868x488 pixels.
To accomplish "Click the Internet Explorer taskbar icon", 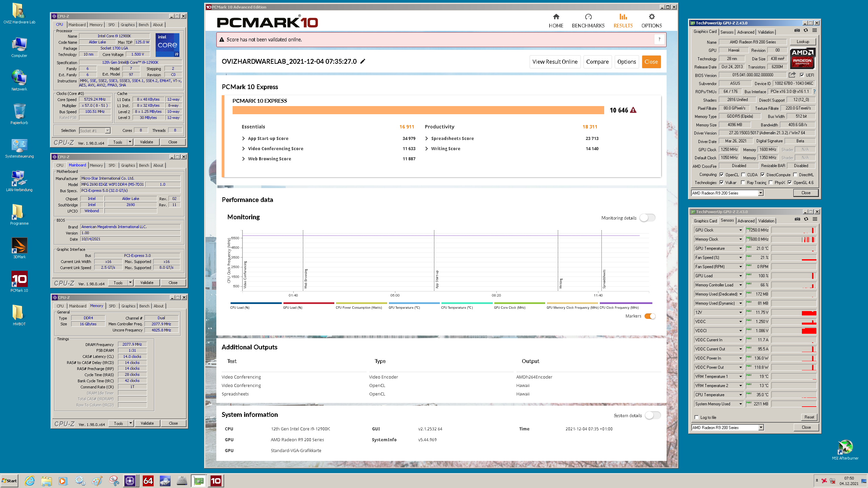I will [x=29, y=481].
